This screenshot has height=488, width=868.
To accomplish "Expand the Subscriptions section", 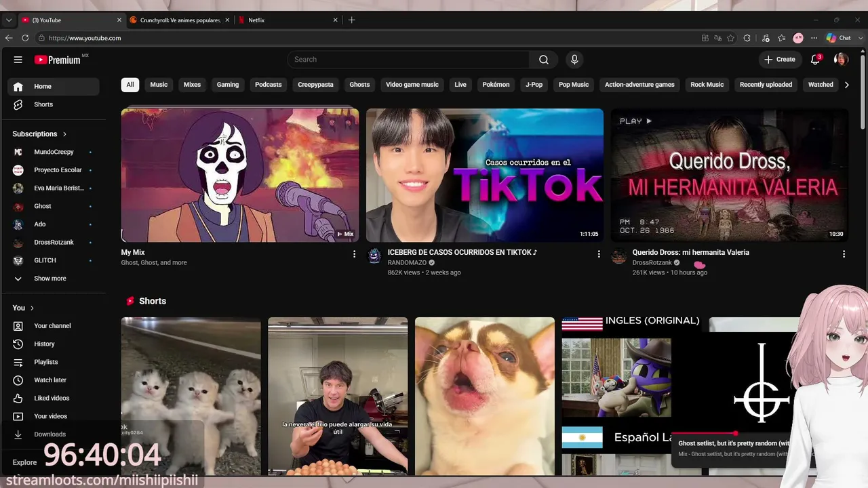I will 39,134.
